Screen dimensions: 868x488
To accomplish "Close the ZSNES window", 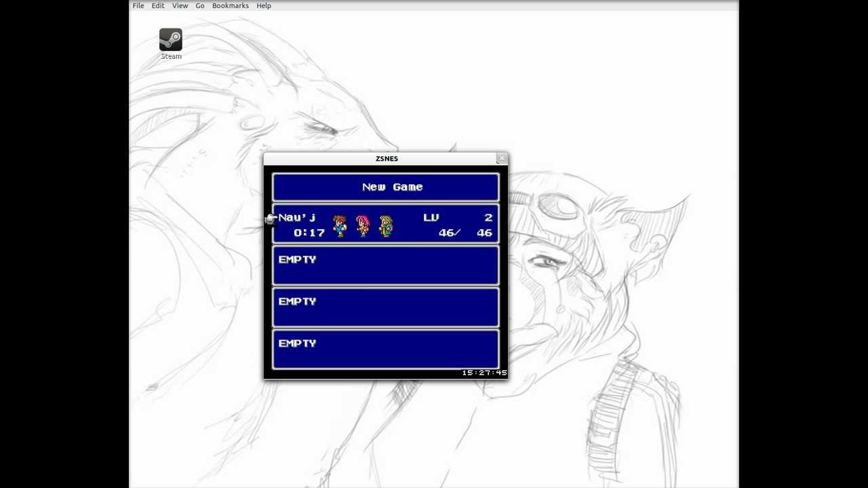I will 501,159.
